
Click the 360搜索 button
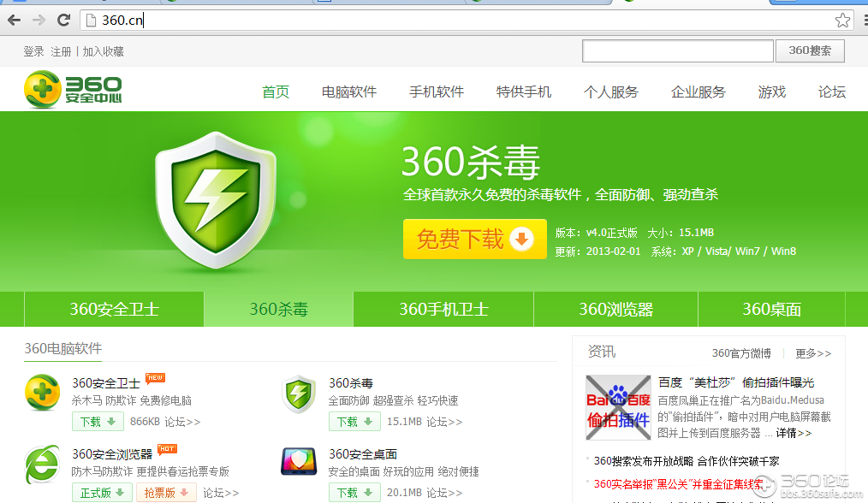click(810, 51)
